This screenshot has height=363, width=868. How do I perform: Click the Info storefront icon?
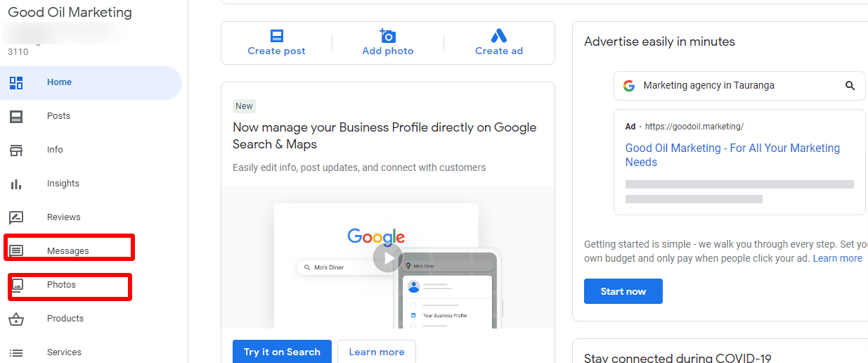[16, 150]
